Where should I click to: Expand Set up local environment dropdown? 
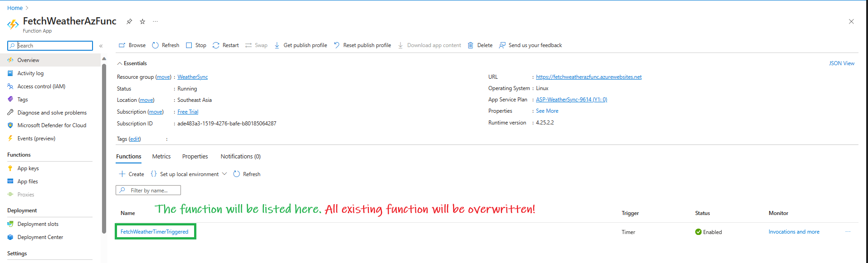pos(224,174)
